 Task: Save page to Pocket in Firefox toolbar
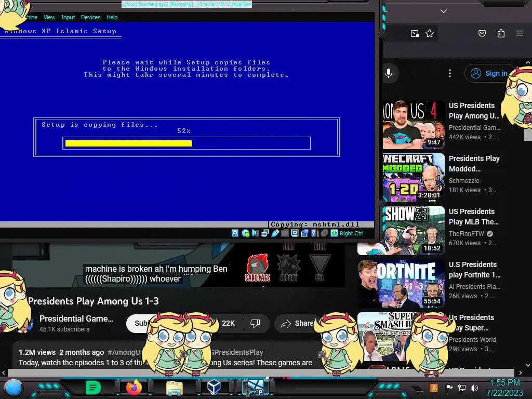tap(482, 33)
